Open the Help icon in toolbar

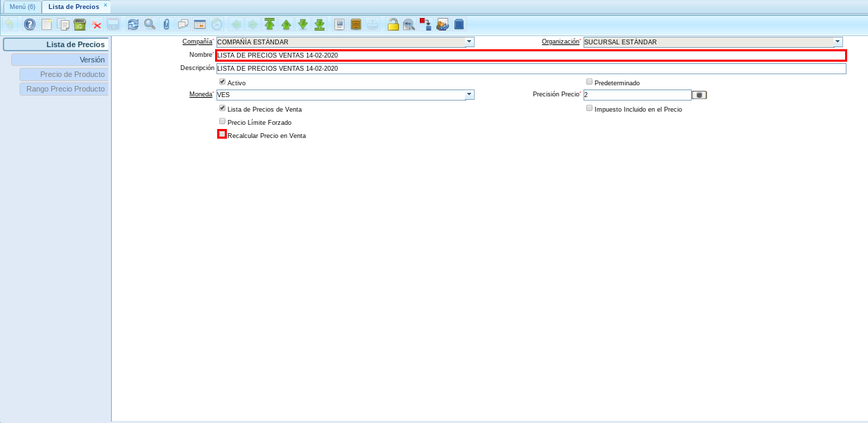(30, 24)
